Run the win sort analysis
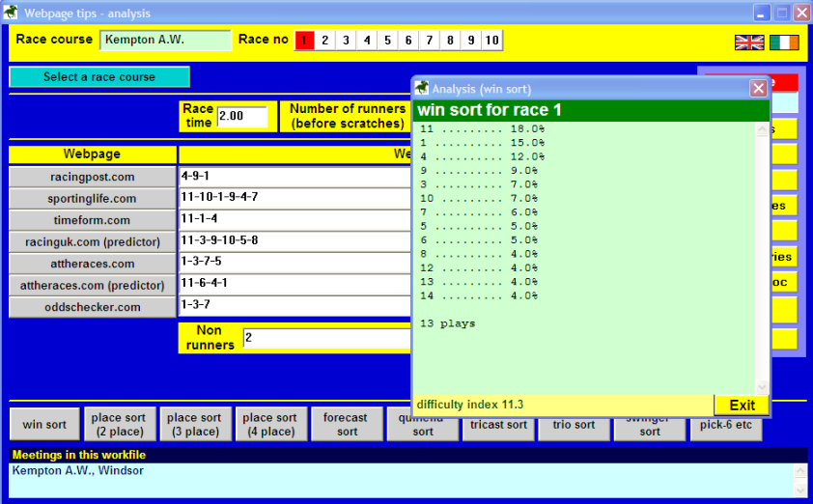 coord(44,425)
